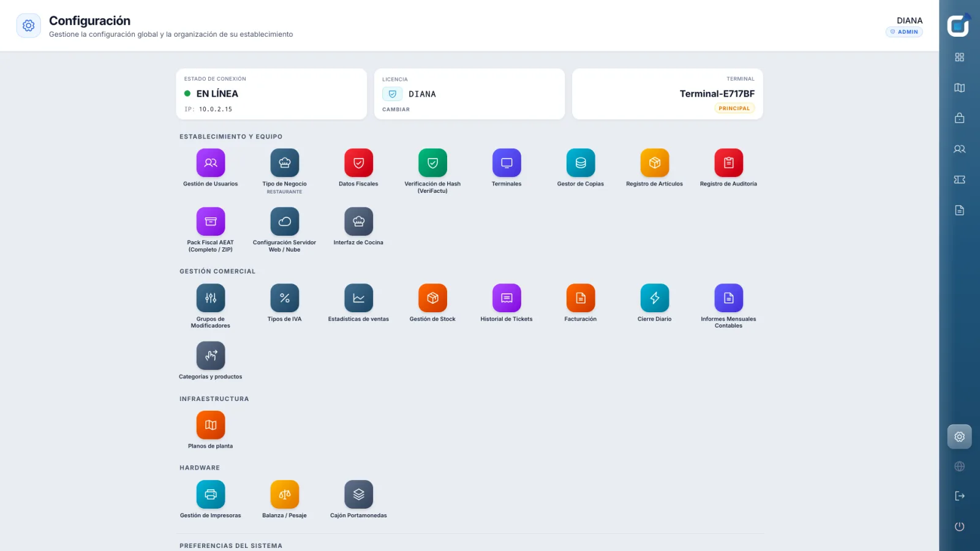Open the users section in the sidebar
Viewport: 980px width, 551px height.
pos(960,149)
